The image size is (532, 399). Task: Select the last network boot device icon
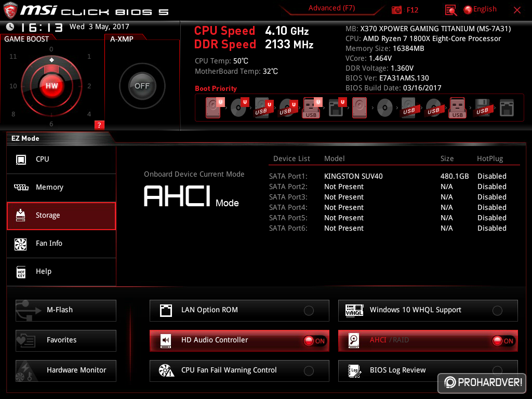coord(507,108)
